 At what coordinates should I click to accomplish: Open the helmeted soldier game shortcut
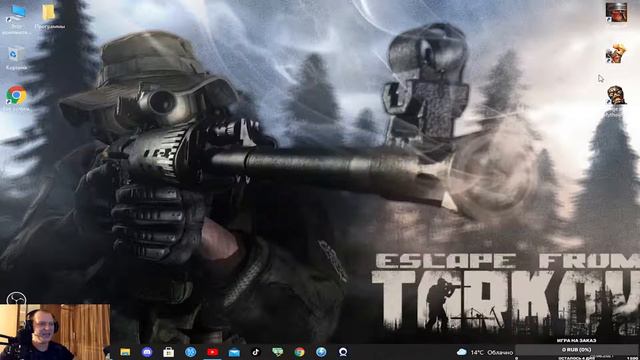coord(616,12)
